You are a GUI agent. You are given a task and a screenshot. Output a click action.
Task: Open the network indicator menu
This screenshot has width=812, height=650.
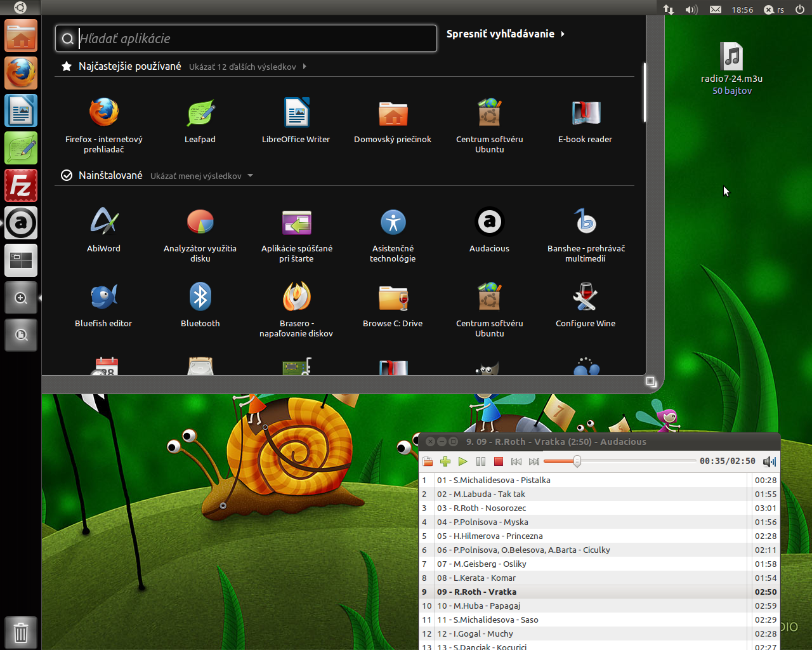669,10
